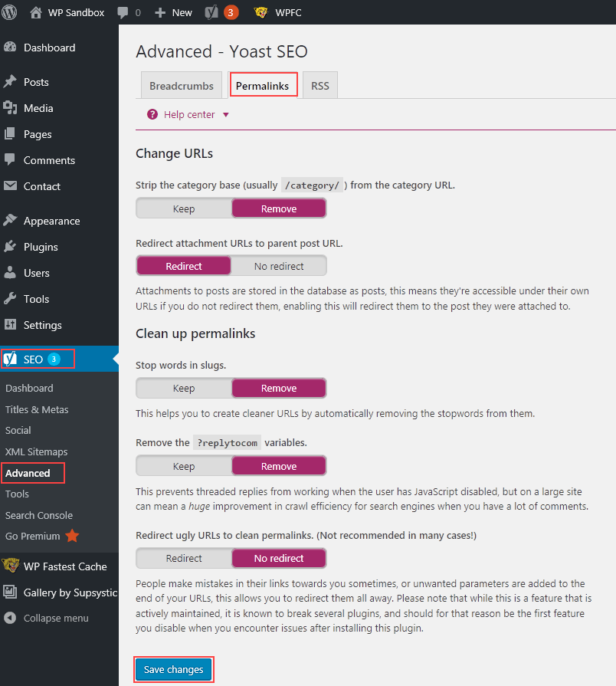Click the Comments bubble icon in sidebar

[x=10, y=159]
